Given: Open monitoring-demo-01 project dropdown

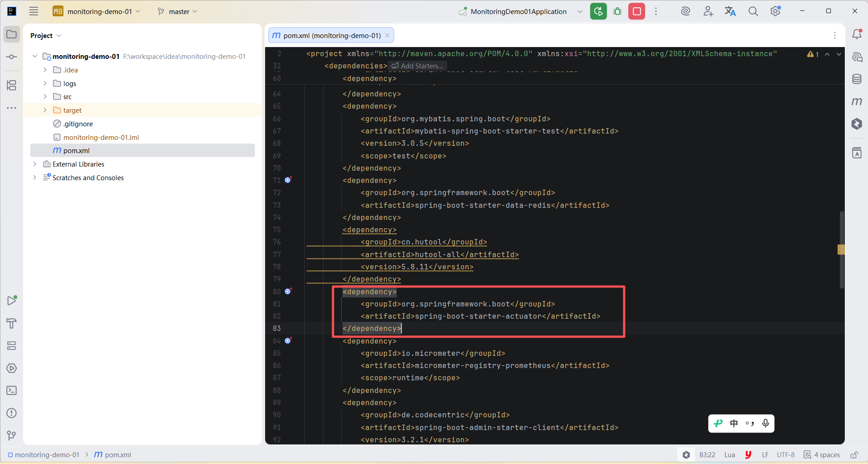Looking at the screenshot, I should pos(96,11).
